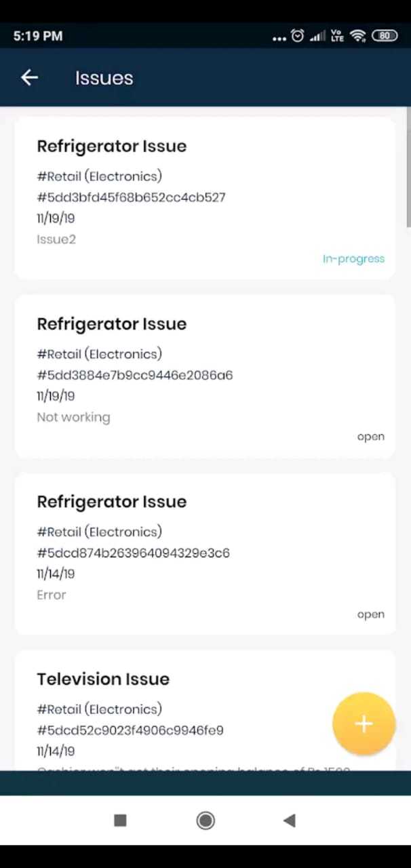The image size is (411, 868).
Task: Tap the back arrow in Issues header
Action: click(29, 78)
